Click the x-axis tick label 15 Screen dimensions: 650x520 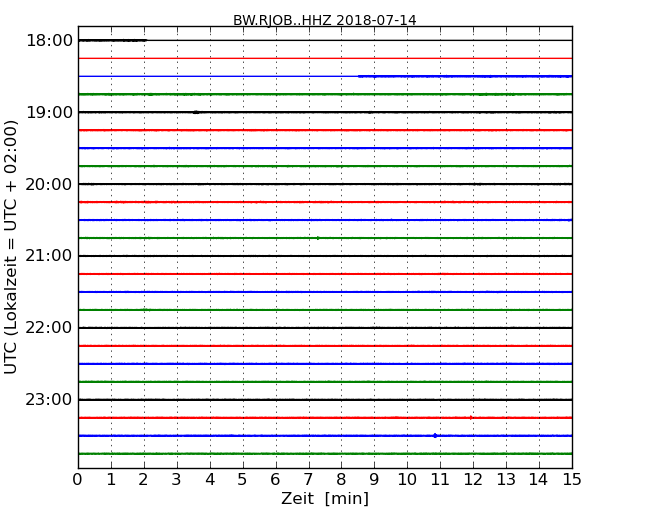(x=572, y=479)
